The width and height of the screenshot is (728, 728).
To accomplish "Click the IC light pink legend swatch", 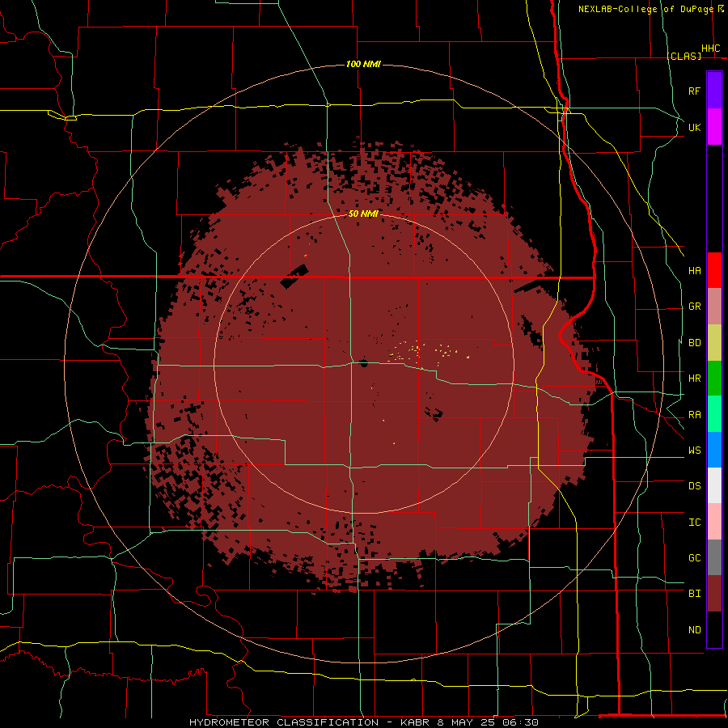I will 714,522.
